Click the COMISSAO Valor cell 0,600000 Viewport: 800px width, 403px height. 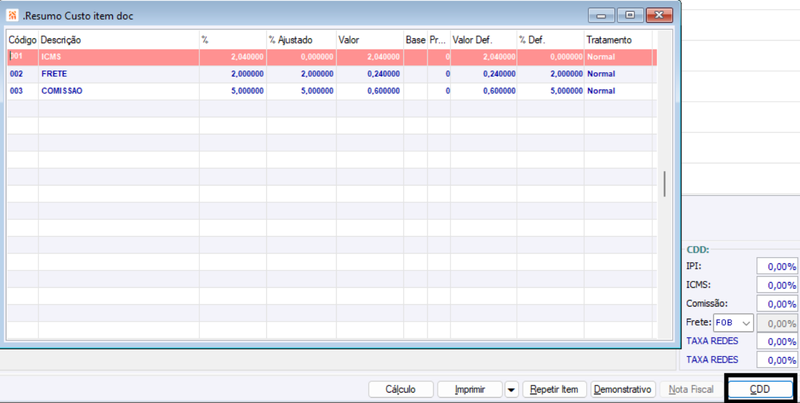click(370, 91)
